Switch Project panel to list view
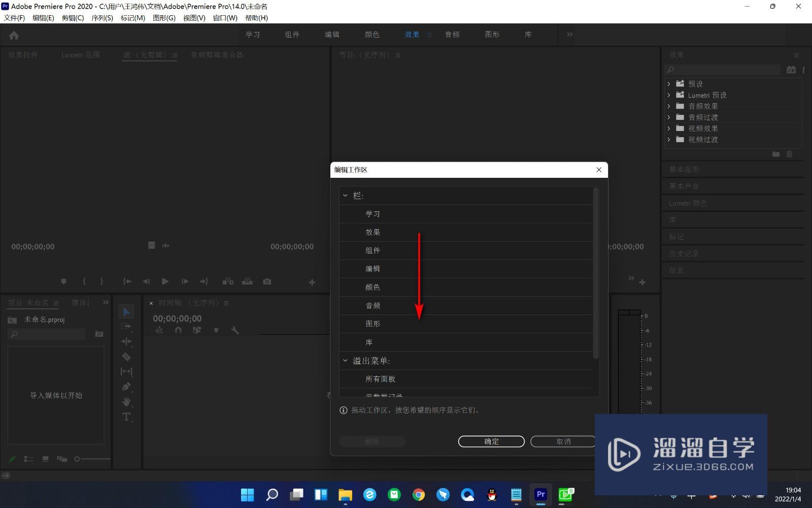 point(29,459)
